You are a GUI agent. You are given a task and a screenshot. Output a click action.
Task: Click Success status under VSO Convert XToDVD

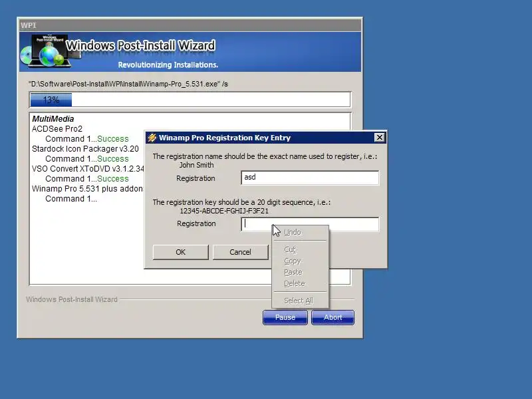coord(112,179)
